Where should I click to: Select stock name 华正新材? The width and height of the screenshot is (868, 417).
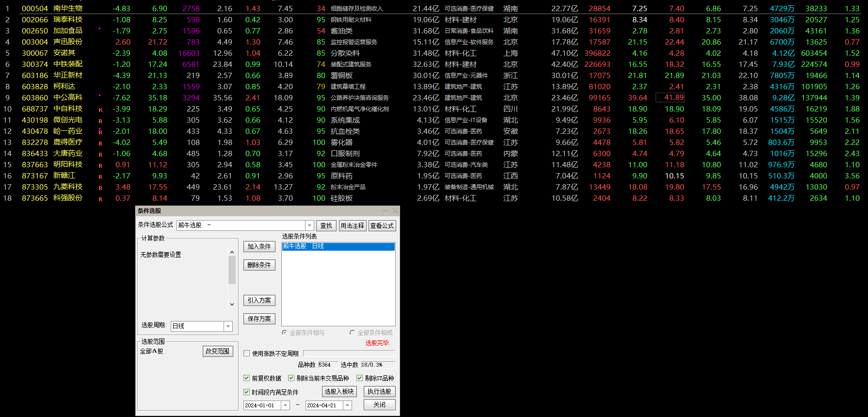68,75
